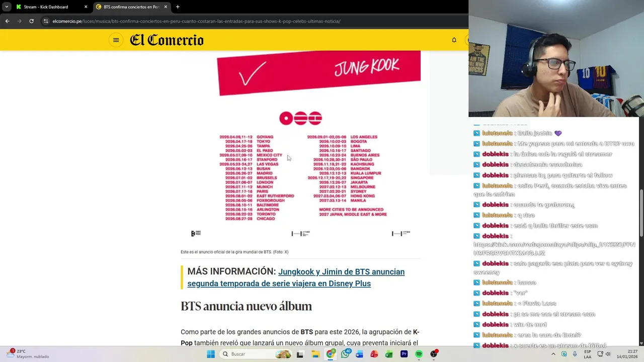Open Spotify from the taskbar
Viewport: 644px width, 362px height.
[x=419, y=354]
